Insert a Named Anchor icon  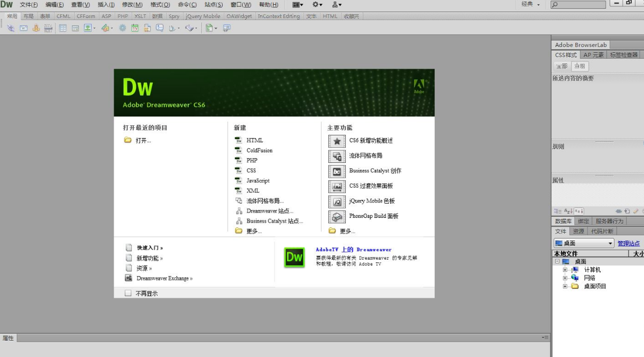36,28
